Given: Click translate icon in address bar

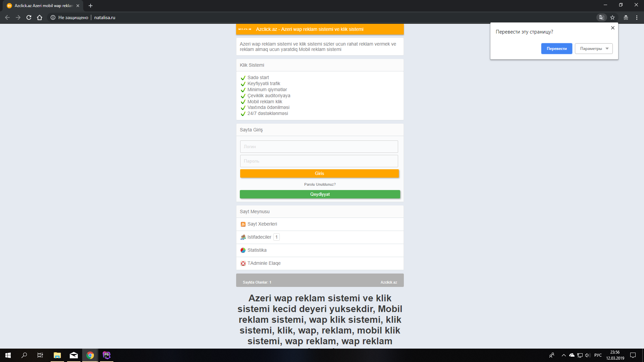Looking at the screenshot, I should [602, 17].
